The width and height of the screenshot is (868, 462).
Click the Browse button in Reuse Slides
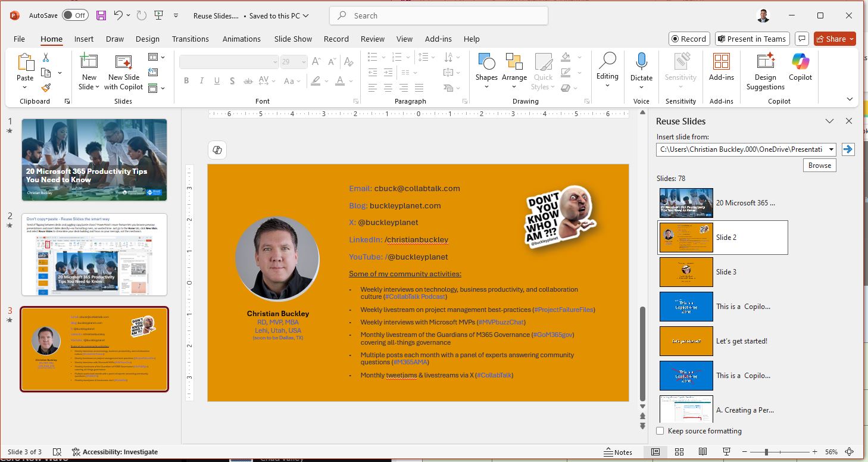click(819, 166)
